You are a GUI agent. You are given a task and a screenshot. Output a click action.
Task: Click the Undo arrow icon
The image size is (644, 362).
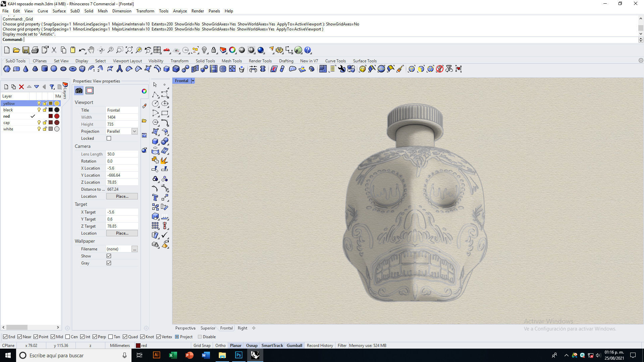pos(82,50)
